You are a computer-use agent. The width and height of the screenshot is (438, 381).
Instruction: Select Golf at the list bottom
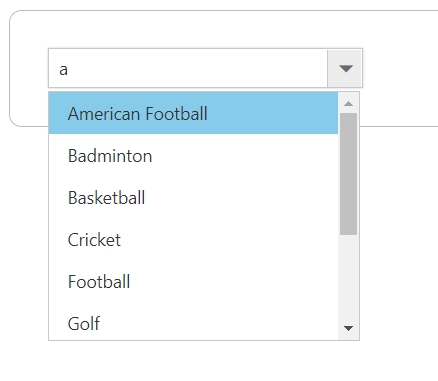tap(193, 321)
